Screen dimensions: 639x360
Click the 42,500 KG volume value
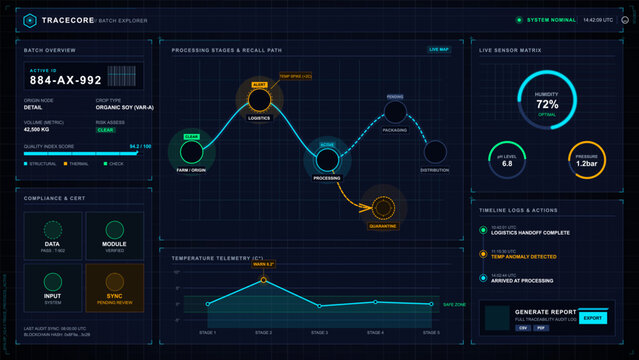click(36, 130)
